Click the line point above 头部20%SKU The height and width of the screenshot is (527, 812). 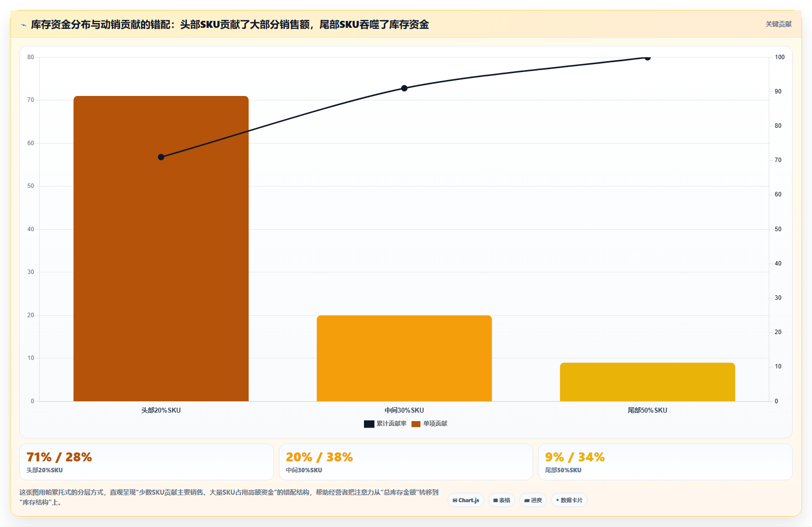point(161,157)
